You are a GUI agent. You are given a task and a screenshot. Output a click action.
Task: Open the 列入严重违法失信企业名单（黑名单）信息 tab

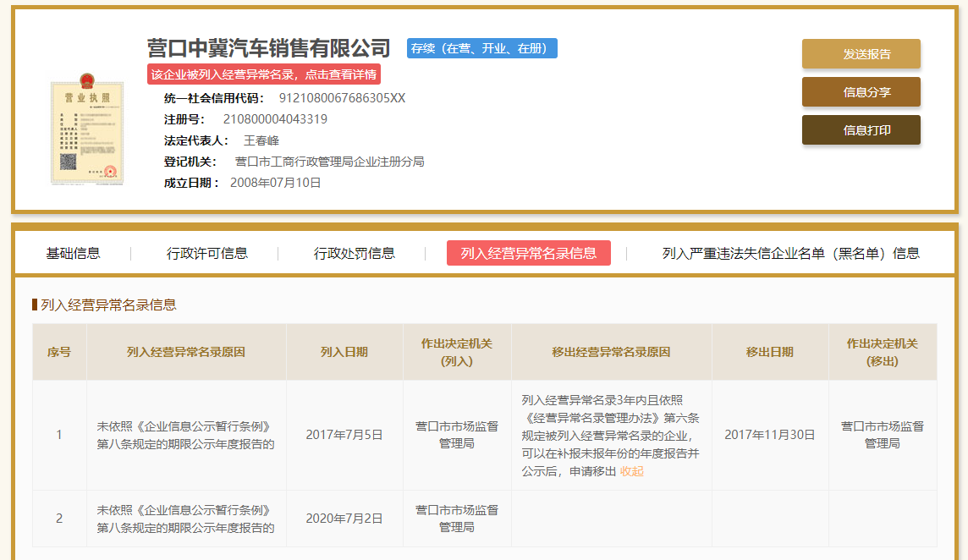790,253
